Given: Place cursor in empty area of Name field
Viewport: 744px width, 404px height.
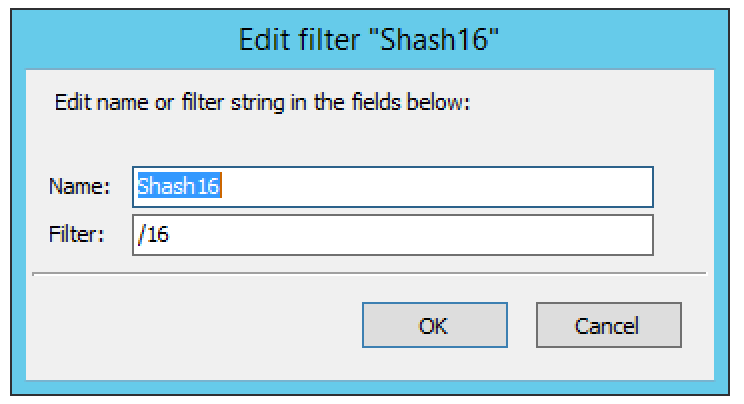Looking at the screenshot, I should [437, 187].
